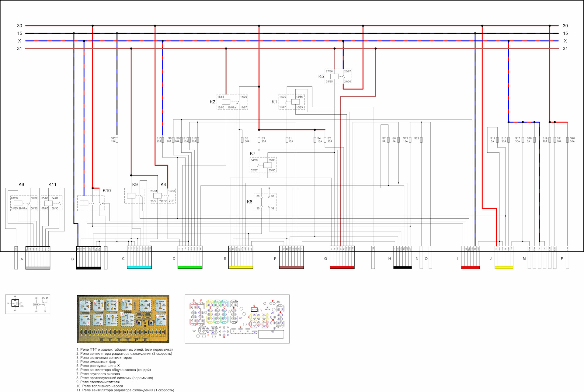Click the connector letter M label

524,259
